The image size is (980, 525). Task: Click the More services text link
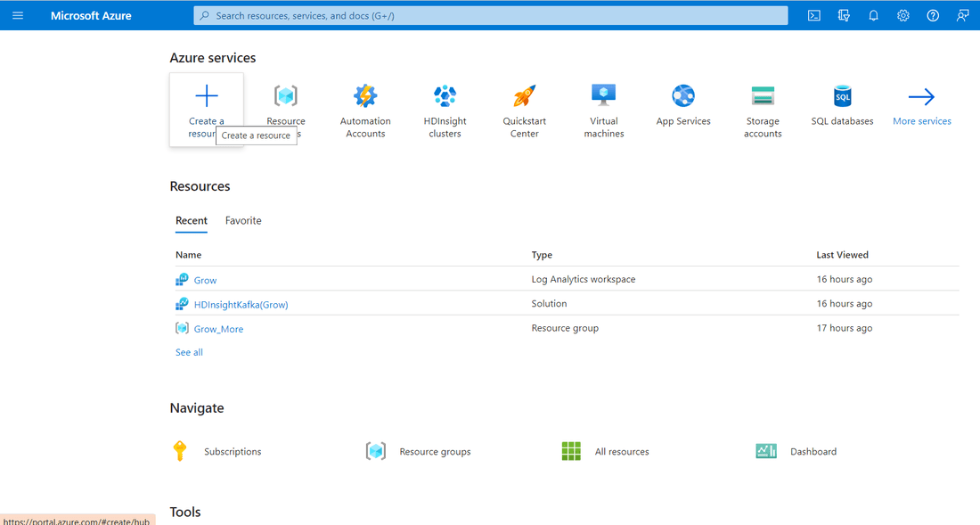click(x=922, y=121)
